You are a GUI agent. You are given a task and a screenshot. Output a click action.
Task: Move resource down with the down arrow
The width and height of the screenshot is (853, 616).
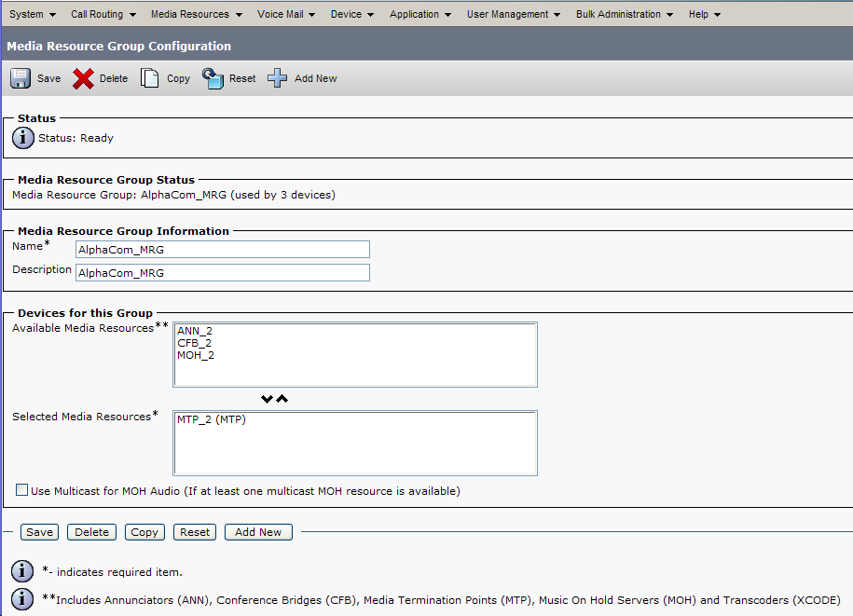pos(268,399)
